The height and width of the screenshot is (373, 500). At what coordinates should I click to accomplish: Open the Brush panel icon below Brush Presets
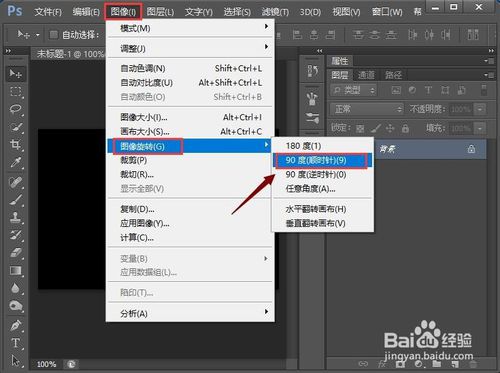pyautogui.click(x=312, y=117)
